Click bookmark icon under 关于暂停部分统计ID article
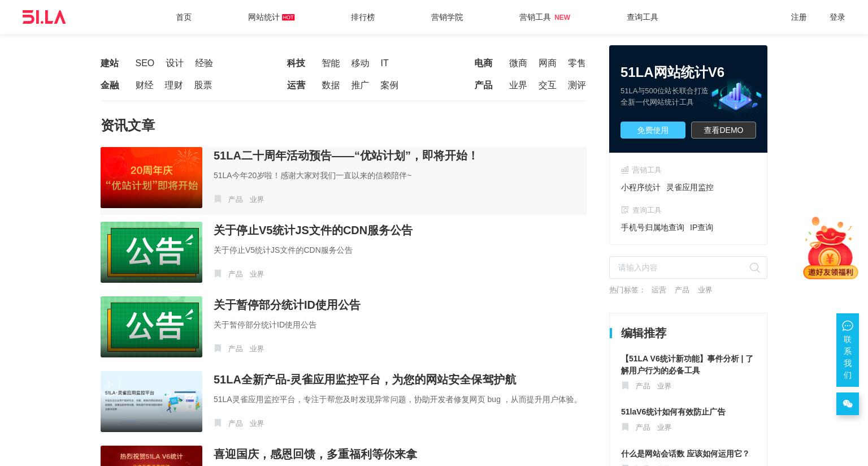The image size is (868, 466). (x=218, y=348)
